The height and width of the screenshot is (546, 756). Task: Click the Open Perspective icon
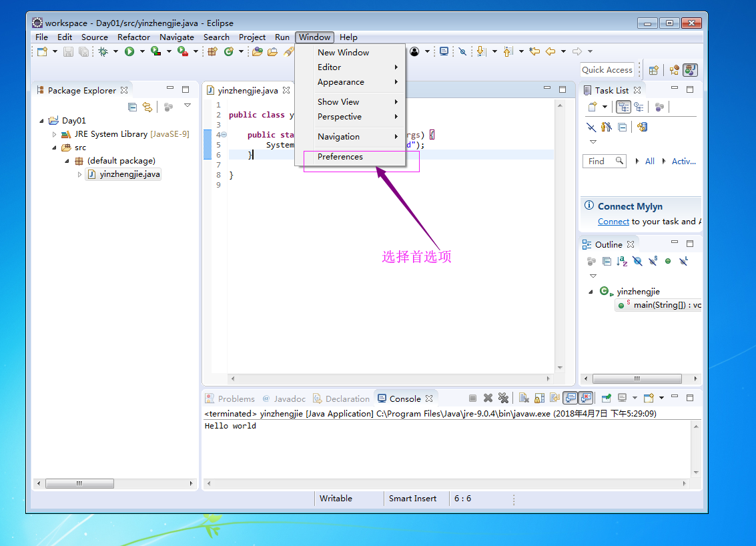click(654, 71)
